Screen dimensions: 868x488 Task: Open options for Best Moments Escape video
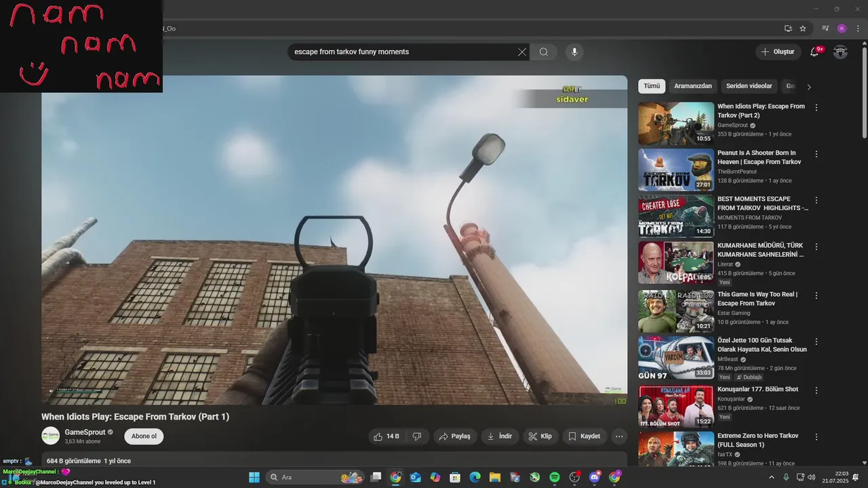click(x=816, y=201)
